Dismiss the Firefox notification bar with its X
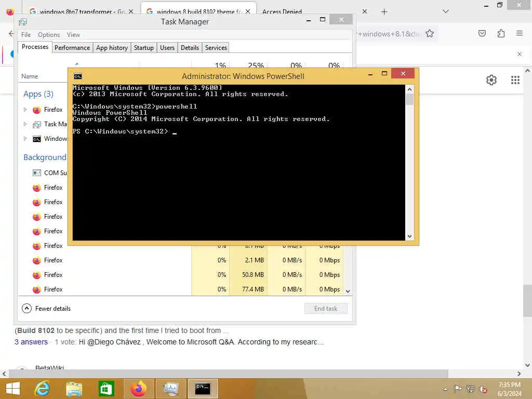The image size is (532, 399). click(x=519, y=54)
